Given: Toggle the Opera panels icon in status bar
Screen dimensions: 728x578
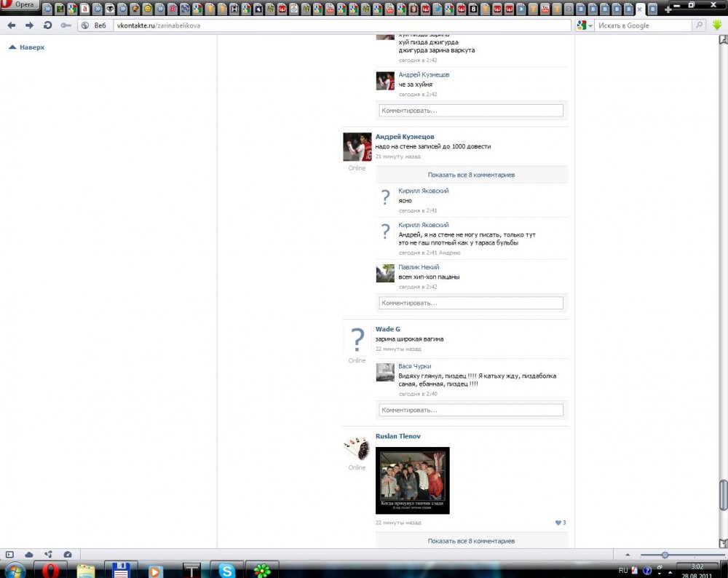Looking at the screenshot, I should [x=9, y=554].
